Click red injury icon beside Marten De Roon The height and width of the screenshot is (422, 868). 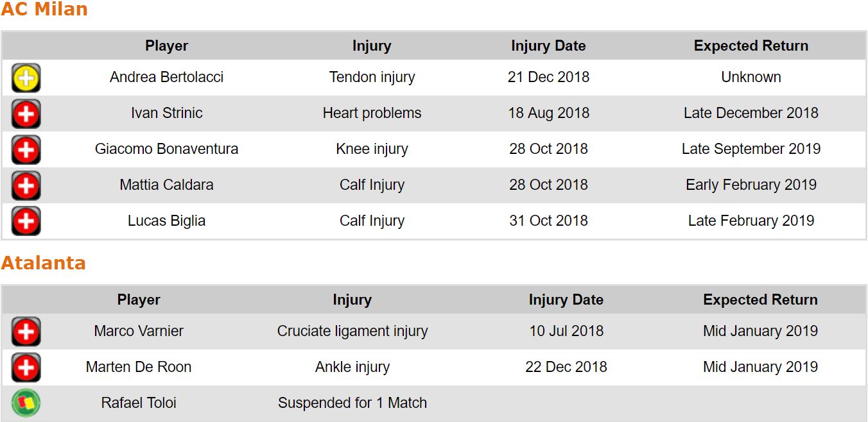point(26,368)
